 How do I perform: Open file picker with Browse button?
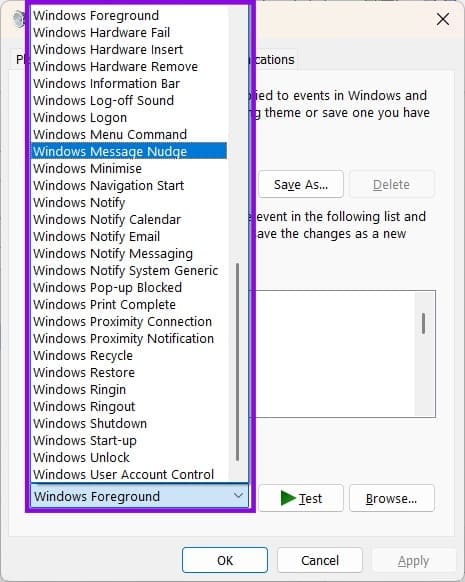tap(392, 498)
